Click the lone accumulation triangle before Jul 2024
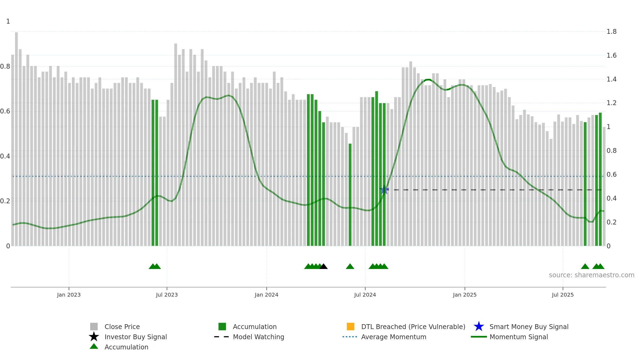 click(x=350, y=266)
